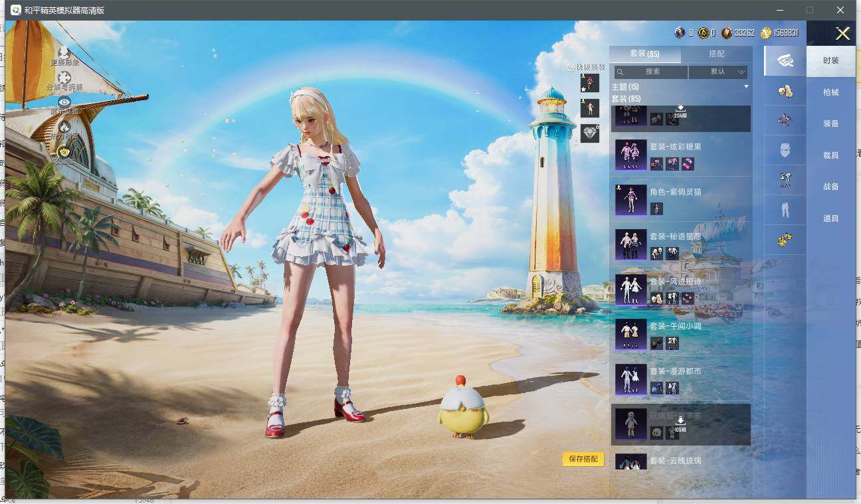Screen dimensions: 861x504
Task: Click the 套装-炫彩糖果 name text
Action: (676, 147)
